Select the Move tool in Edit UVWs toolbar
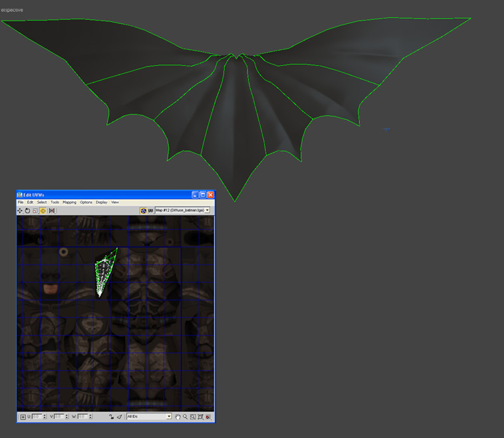The image size is (504, 438). point(20,210)
